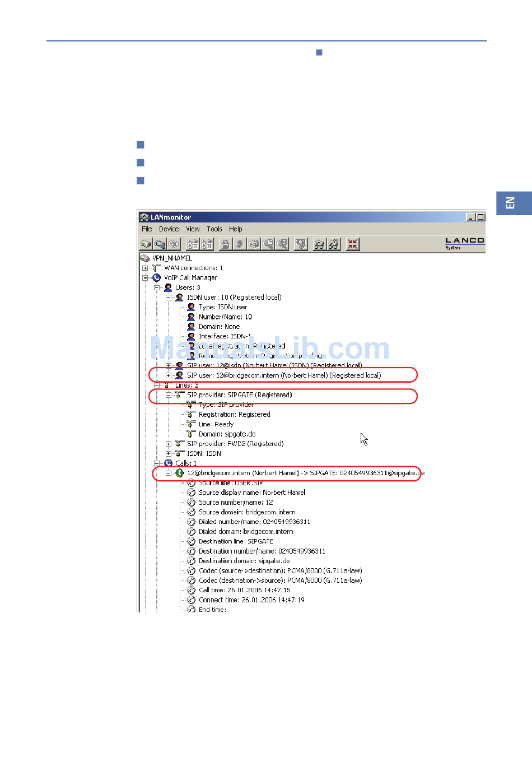Viewport: 532px width, 757px height.
Task: Collapse the SIP provider SIPGATE node
Action: 168,395
